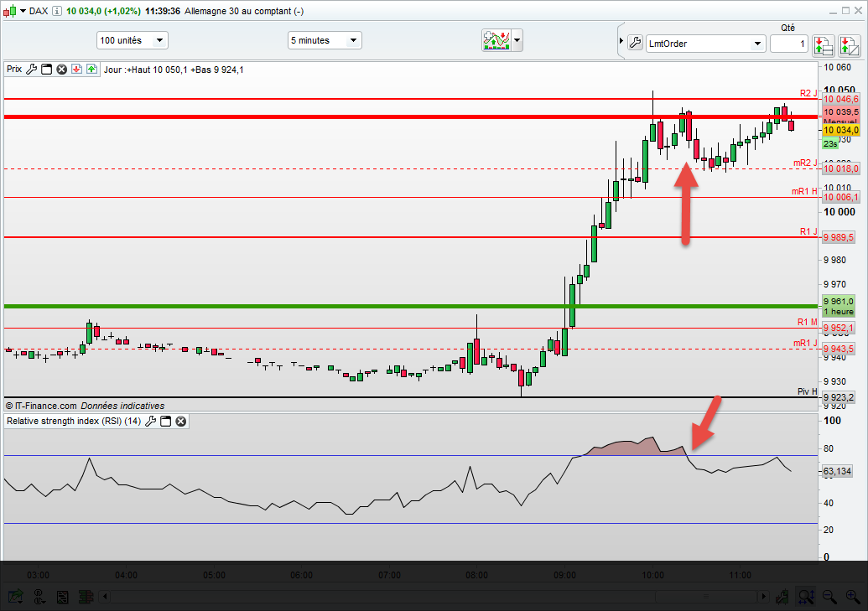
Task: Close the Prix panel
Action: pos(62,70)
